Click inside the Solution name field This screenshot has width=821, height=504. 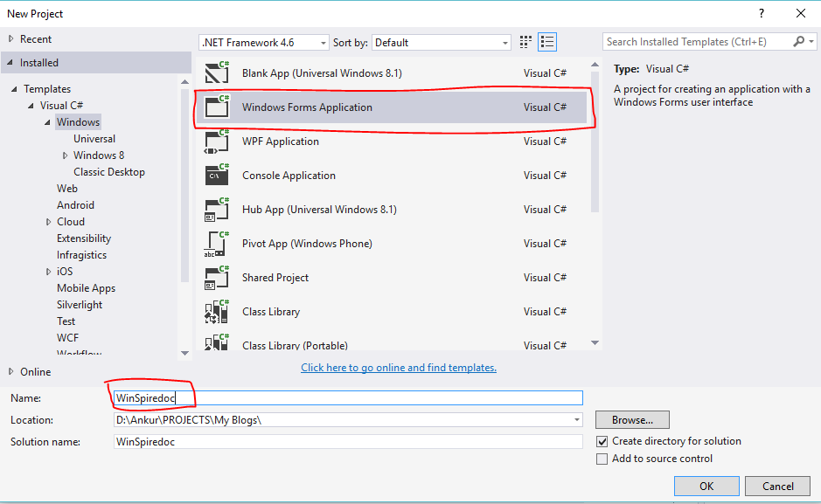(346, 441)
